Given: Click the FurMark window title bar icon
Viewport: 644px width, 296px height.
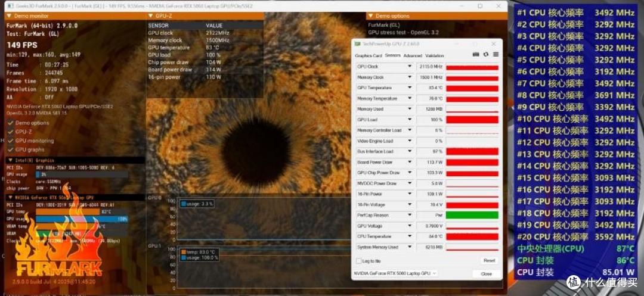Looking at the screenshot, I should click(x=10, y=6).
